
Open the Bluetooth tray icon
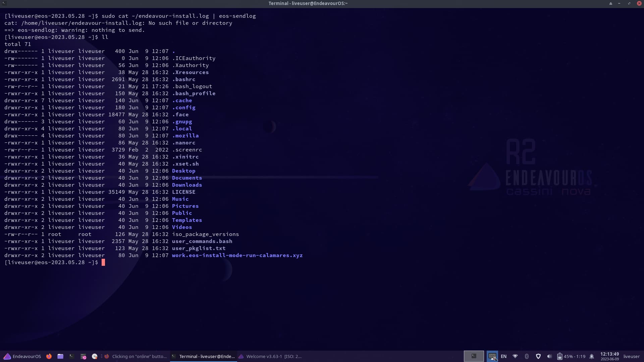(527, 356)
